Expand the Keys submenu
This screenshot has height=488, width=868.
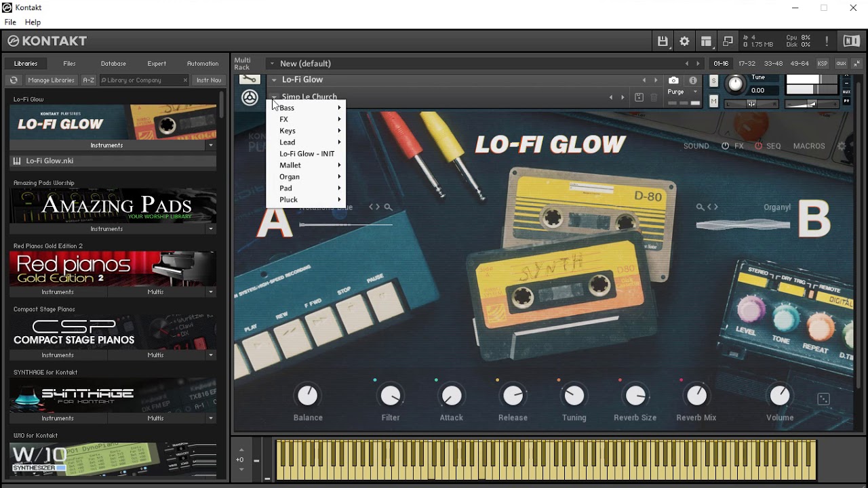[x=307, y=131]
